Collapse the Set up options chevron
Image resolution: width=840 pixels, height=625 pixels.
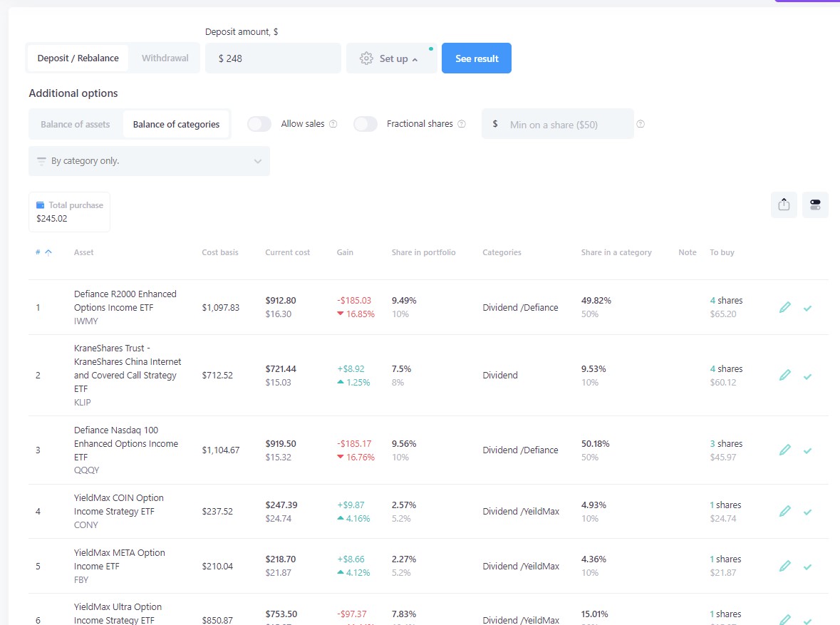tap(415, 59)
